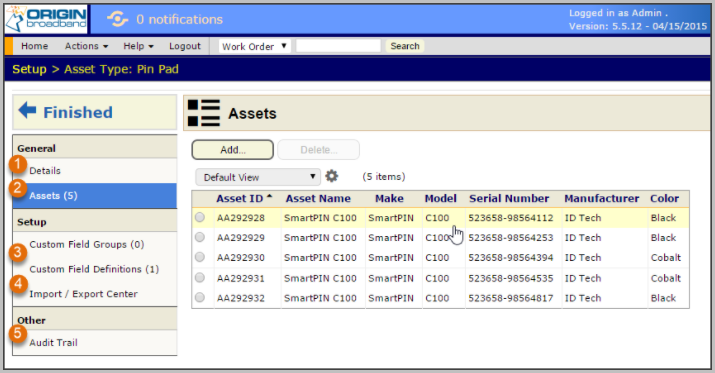Open view settings gear icon

(x=332, y=176)
